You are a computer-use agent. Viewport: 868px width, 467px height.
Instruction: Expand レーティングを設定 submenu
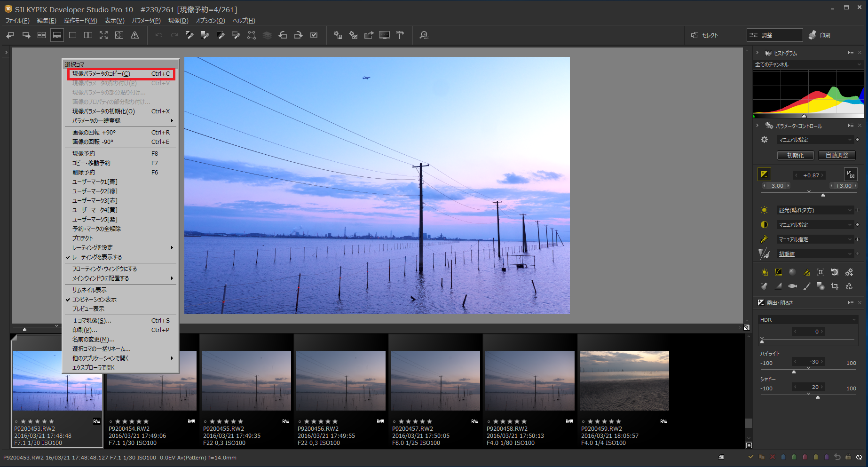click(120, 248)
